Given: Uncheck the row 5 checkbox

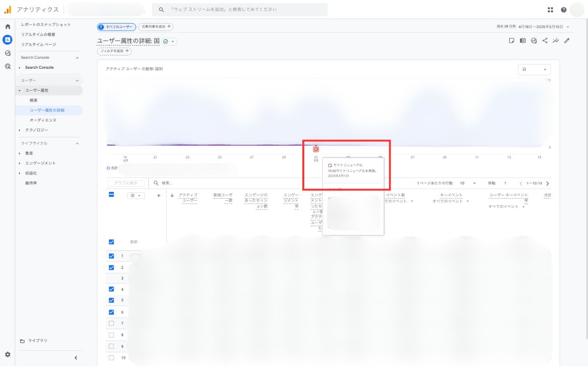Looking at the screenshot, I should click(111, 300).
